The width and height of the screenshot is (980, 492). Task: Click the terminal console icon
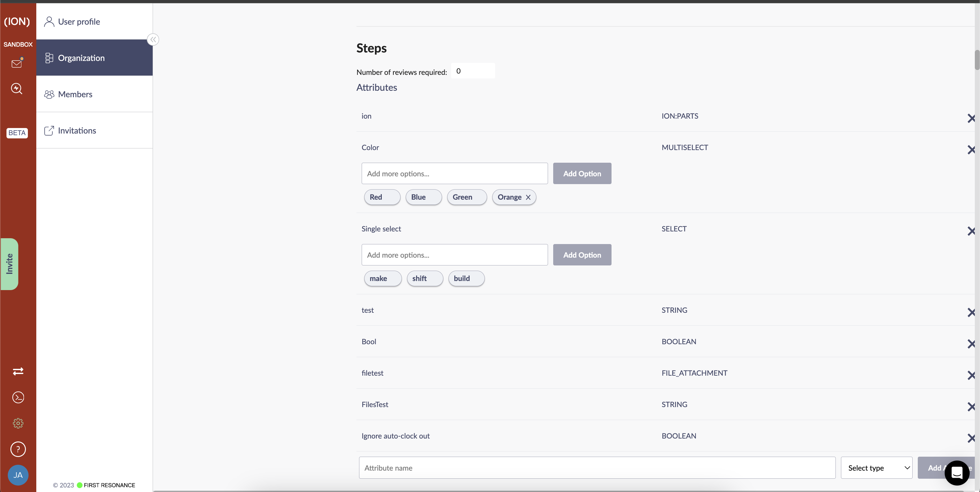click(18, 397)
